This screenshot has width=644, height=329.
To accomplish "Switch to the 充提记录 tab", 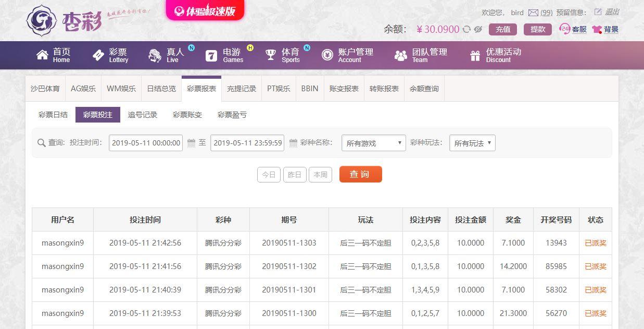I will click(x=242, y=89).
